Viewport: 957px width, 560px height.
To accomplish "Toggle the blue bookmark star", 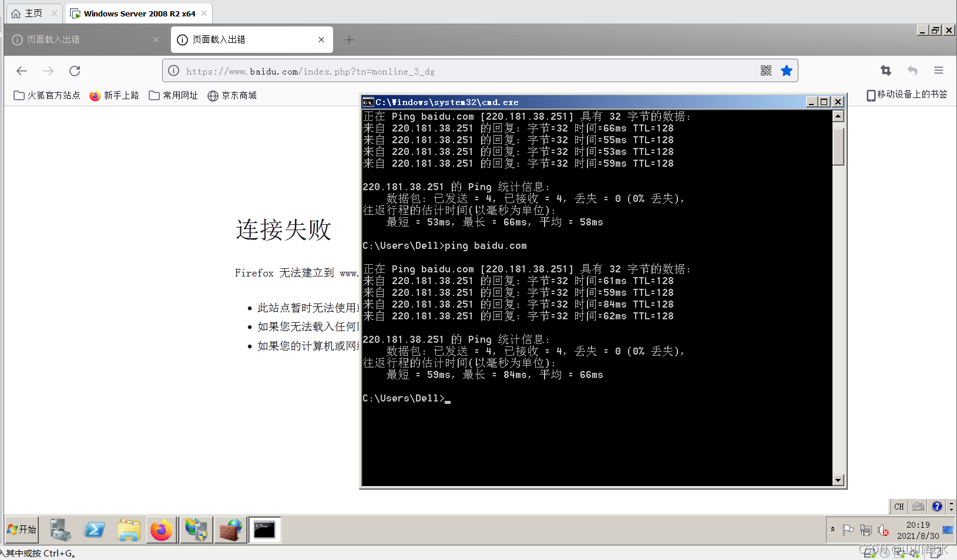I will (x=787, y=71).
